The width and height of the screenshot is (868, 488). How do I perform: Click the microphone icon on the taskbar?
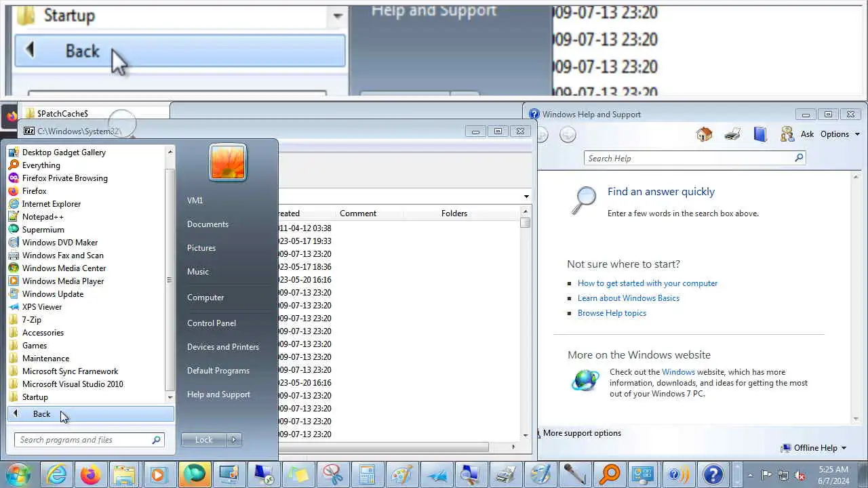[574, 474]
